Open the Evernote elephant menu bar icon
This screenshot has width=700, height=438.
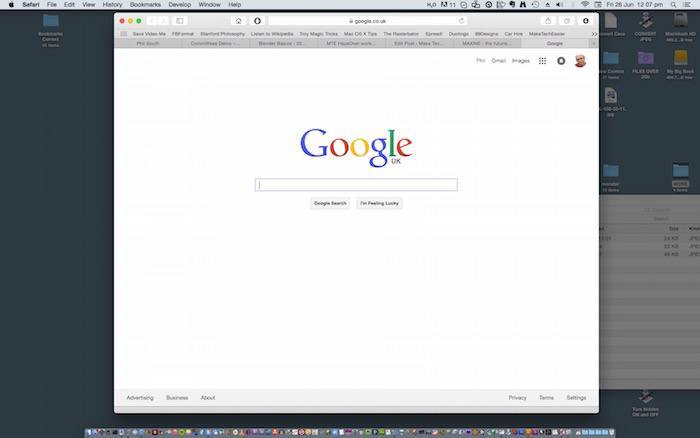512,4
